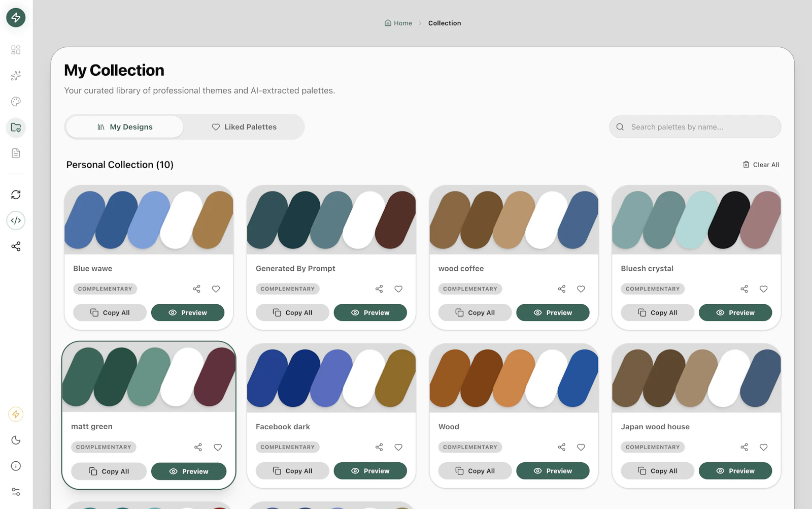Like the Wood palette
The width and height of the screenshot is (812, 509).
pos(581,448)
